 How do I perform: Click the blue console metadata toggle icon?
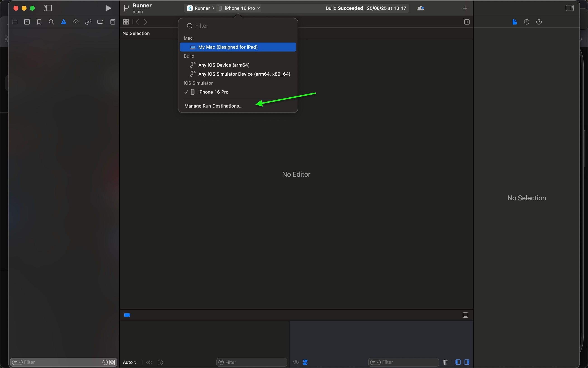[x=305, y=362]
